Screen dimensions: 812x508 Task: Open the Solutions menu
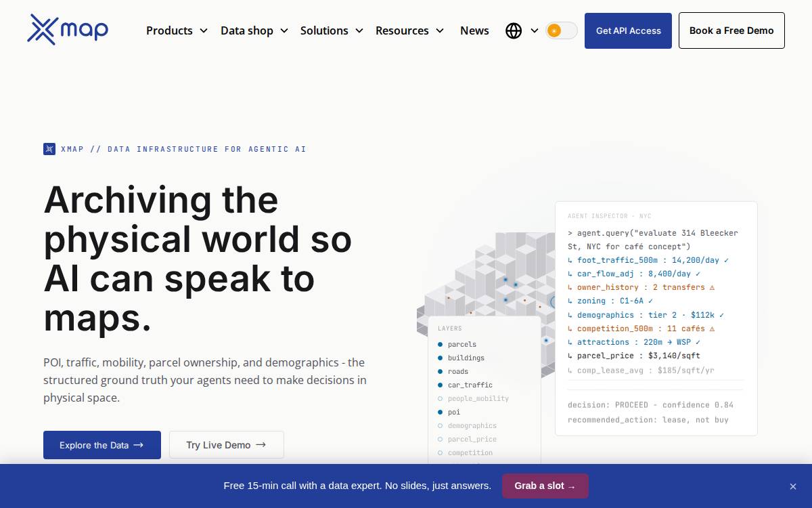(324, 30)
